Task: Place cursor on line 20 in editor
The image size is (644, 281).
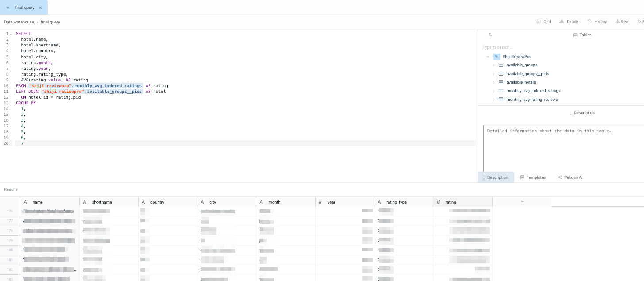Action: [x=245, y=143]
